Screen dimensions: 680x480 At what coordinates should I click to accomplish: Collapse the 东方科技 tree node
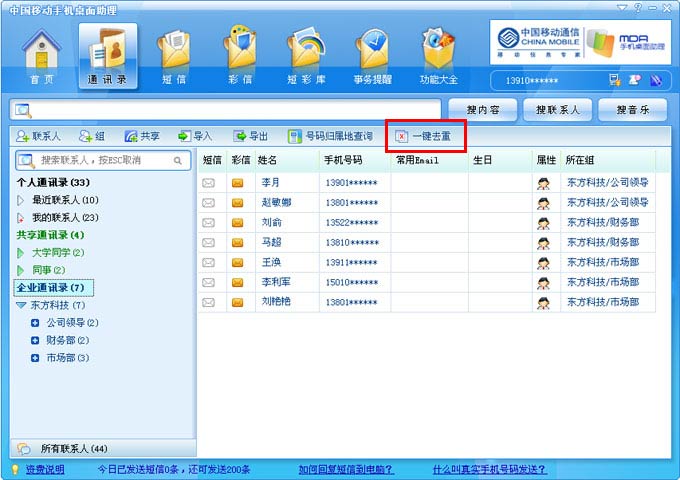click(21, 305)
